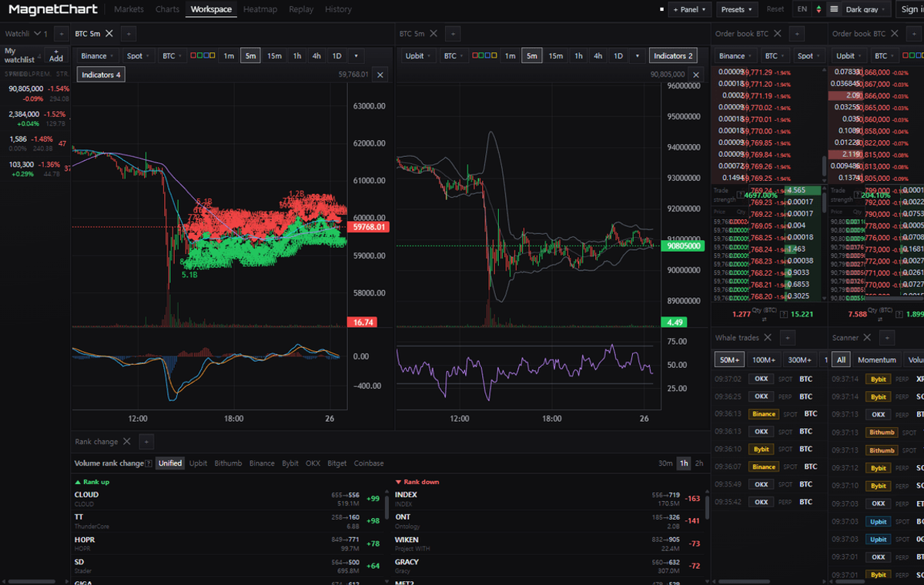Screen dimensions: 924x585
Task: Select 1D timeframe on Binance chart
Action: point(336,56)
